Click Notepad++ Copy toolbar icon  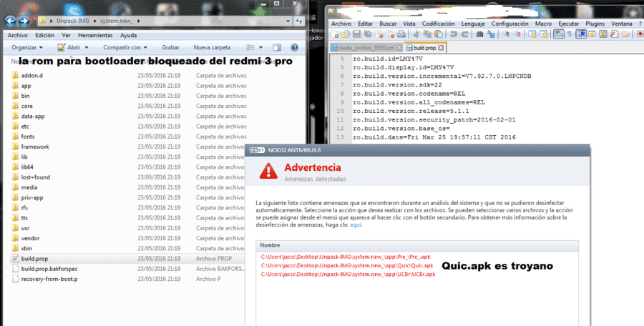click(428, 34)
